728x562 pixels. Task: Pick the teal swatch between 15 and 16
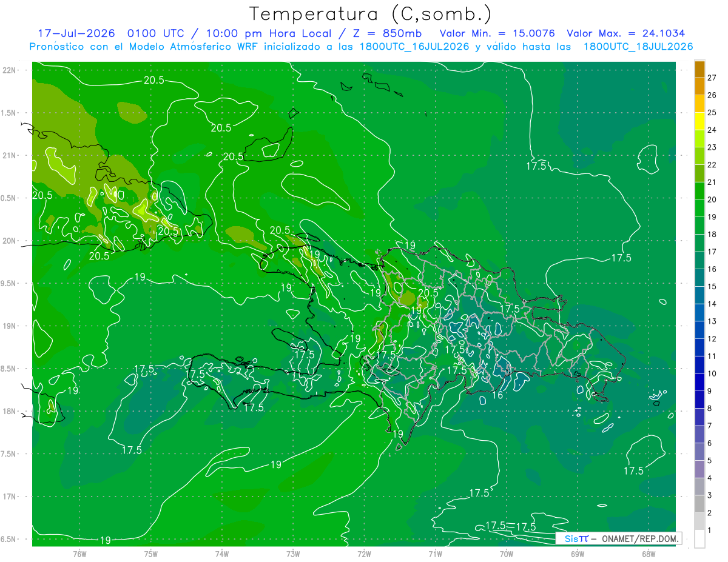pos(699,278)
